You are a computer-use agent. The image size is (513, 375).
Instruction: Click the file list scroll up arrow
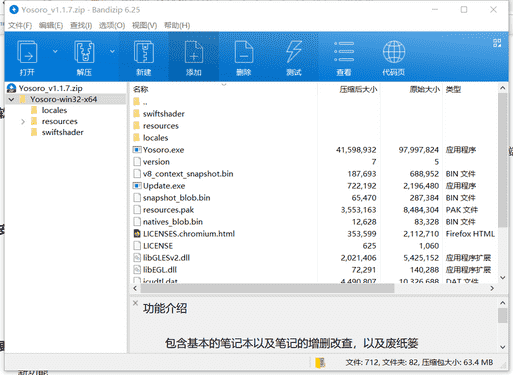(x=502, y=88)
